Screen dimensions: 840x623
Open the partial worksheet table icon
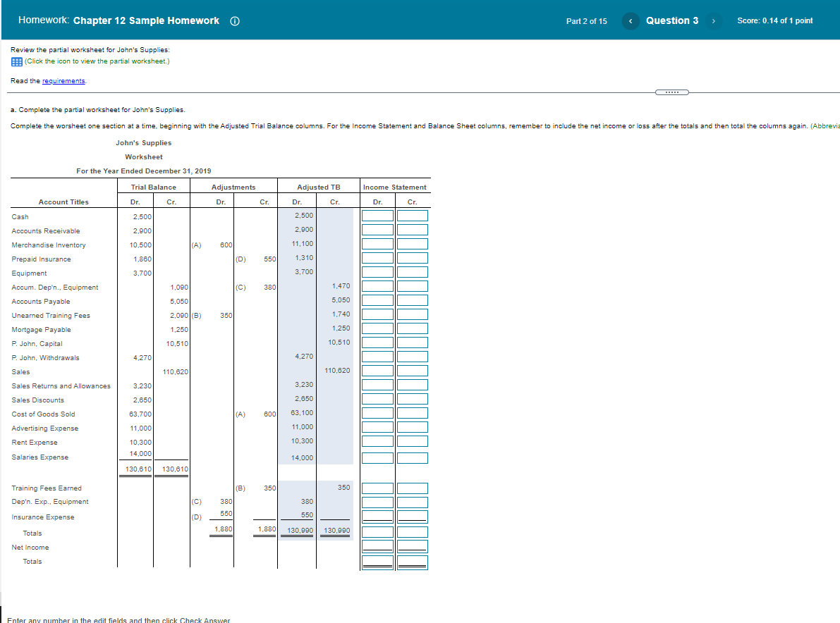(17, 61)
